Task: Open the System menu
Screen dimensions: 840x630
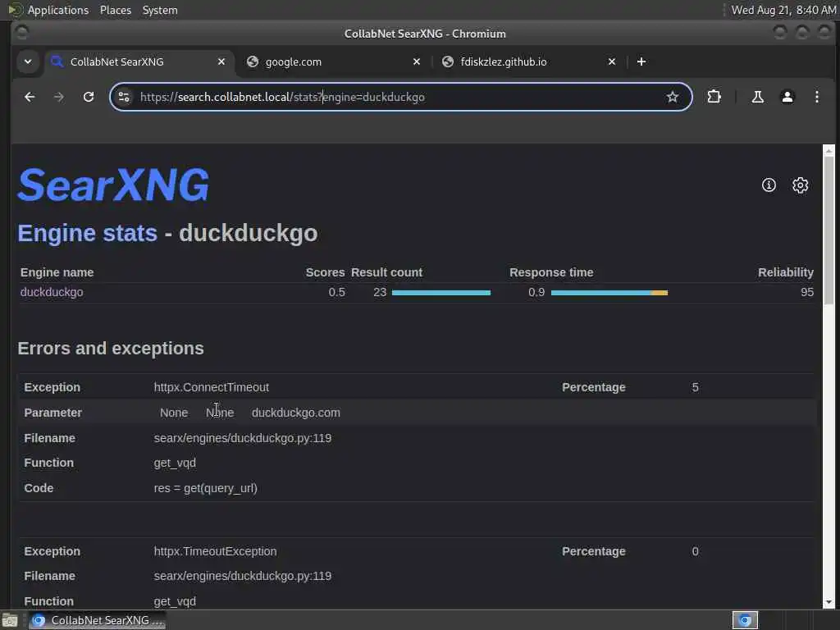Action: click(160, 10)
